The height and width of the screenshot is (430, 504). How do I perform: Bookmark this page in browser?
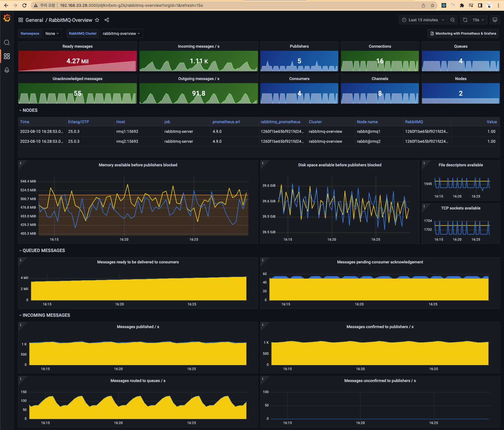[432, 5]
